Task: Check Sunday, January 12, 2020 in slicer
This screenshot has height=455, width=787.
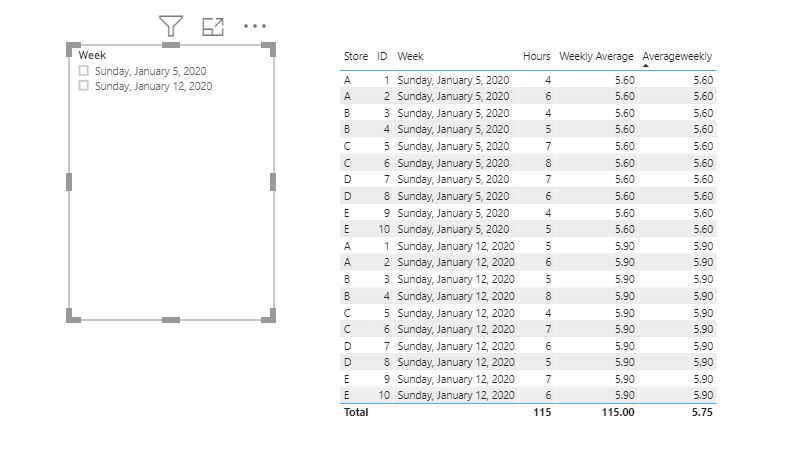Action: tap(84, 86)
